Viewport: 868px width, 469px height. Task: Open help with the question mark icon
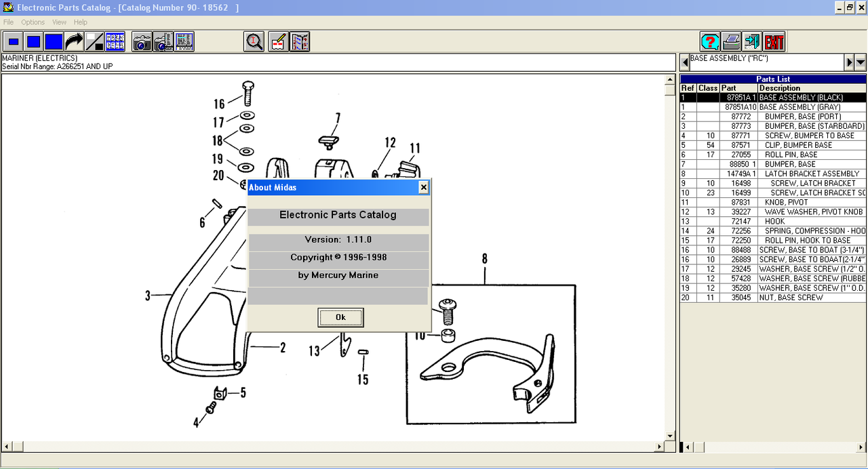click(710, 42)
